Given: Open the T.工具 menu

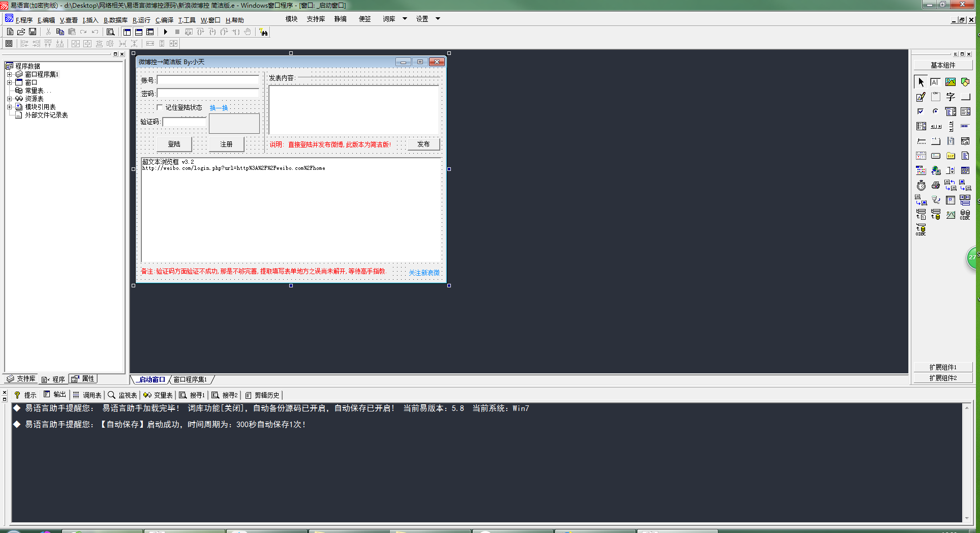Looking at the screenshot, I should click(187, 20).
